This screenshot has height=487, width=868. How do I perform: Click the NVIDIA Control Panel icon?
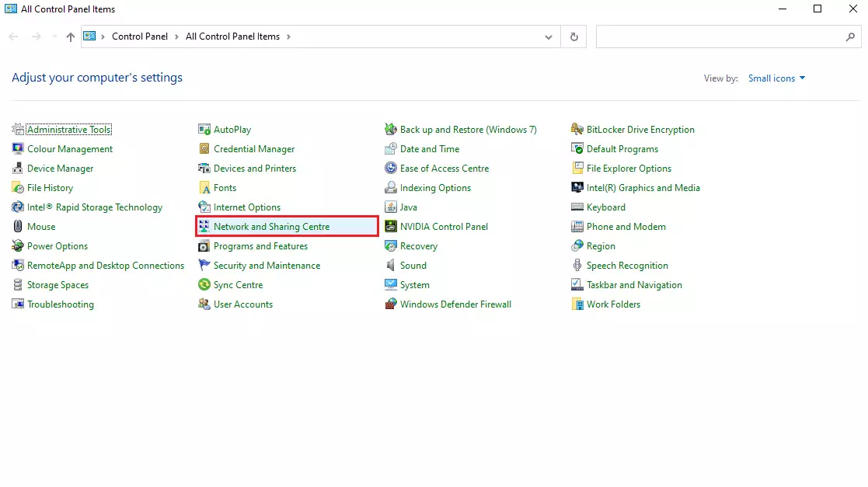click(391, 227)
